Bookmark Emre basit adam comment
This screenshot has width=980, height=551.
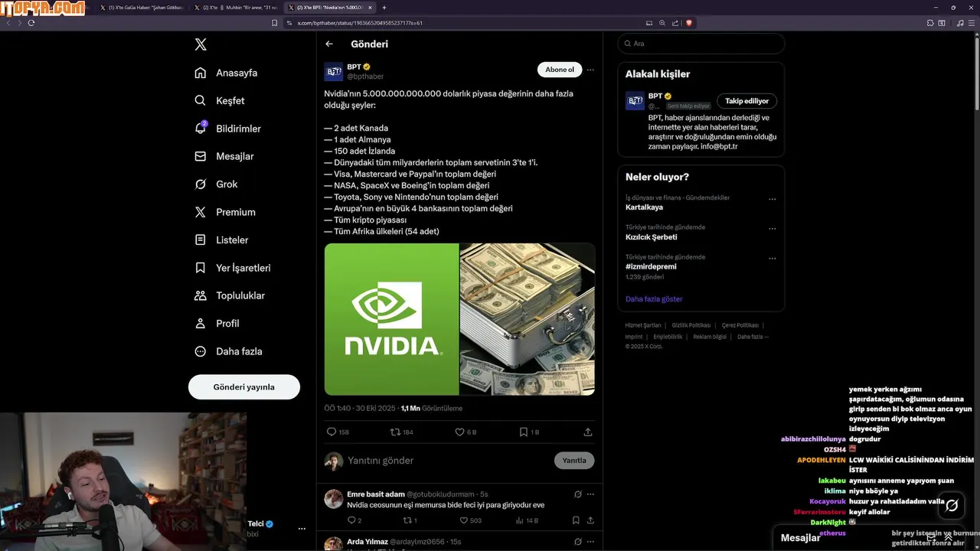pos(576,520)
